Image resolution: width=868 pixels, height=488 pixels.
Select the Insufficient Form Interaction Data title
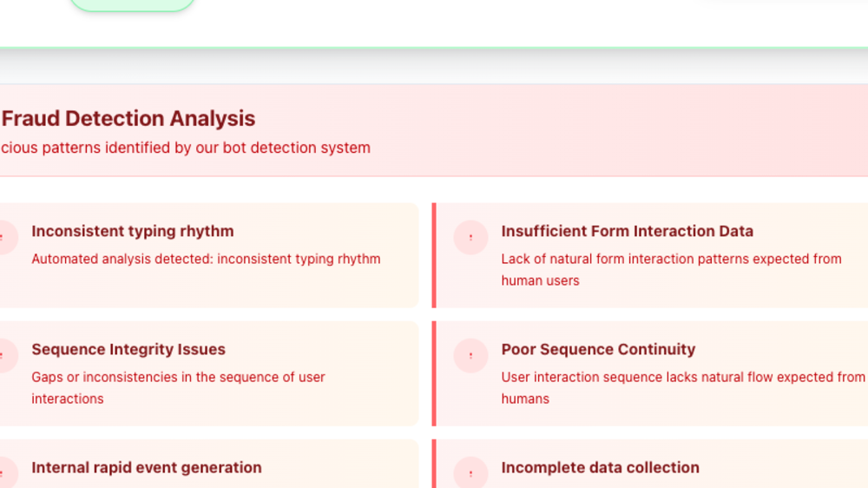coord(627,231)
